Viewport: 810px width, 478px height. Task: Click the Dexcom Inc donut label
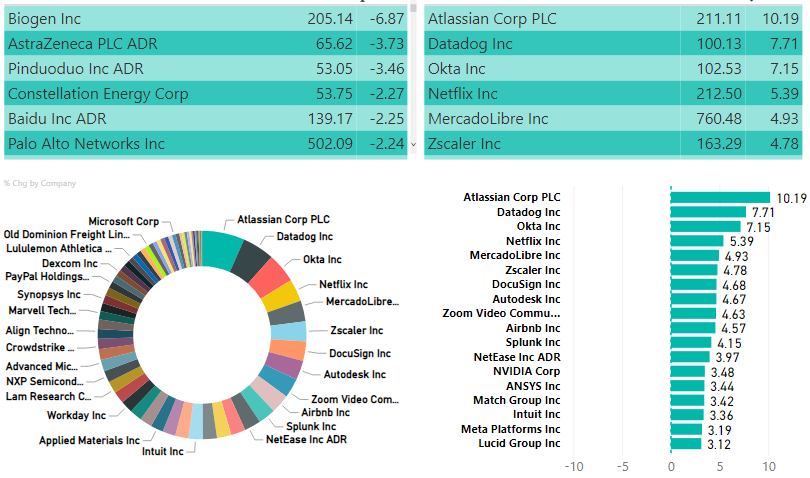(69, 263)
